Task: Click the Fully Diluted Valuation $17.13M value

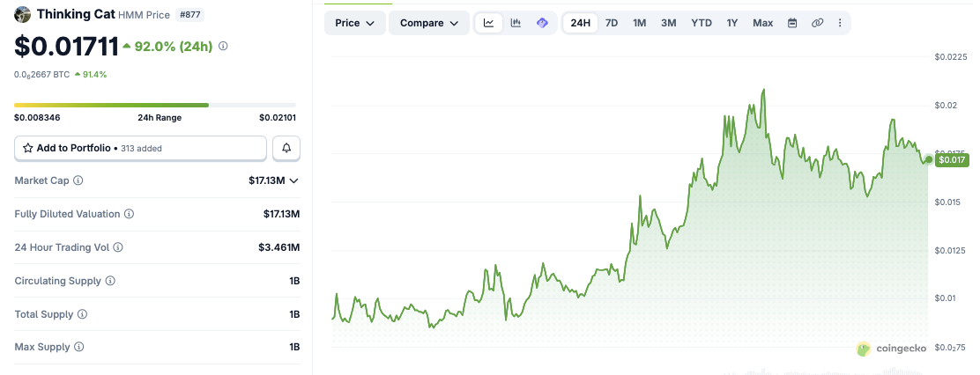Action: 282,214
